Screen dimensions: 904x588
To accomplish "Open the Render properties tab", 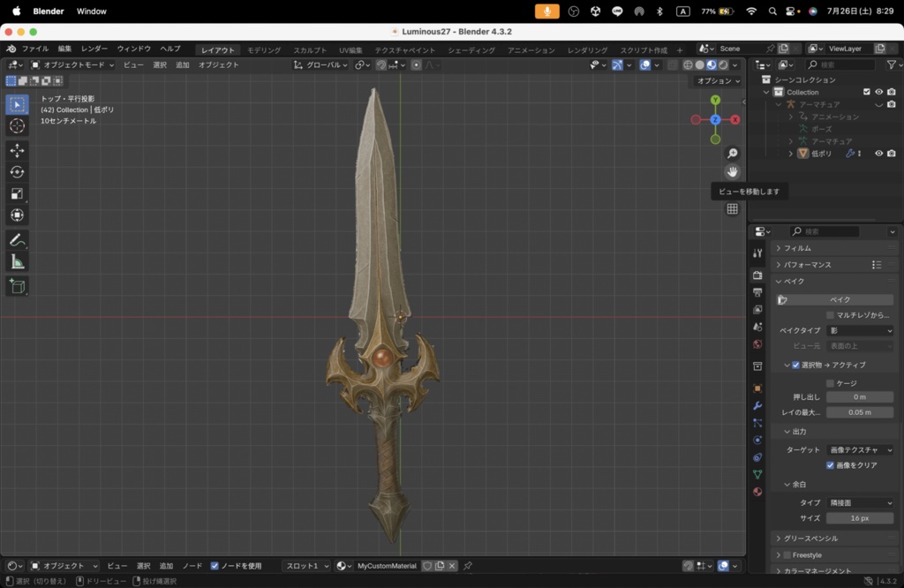I will click(x=757, y=275).
